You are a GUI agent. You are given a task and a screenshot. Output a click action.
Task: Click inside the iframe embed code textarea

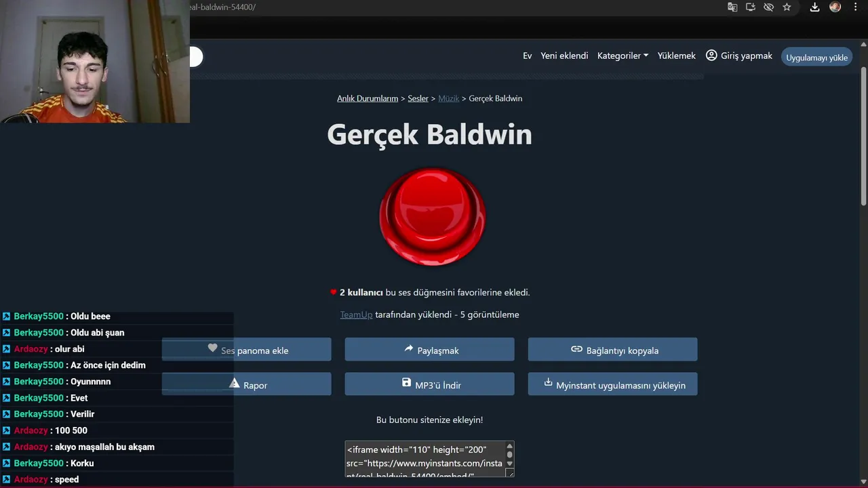[x=425, y=460]
